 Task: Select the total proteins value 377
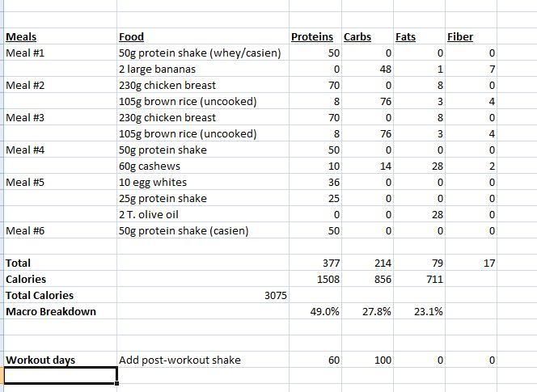click(x=330, y=263)
